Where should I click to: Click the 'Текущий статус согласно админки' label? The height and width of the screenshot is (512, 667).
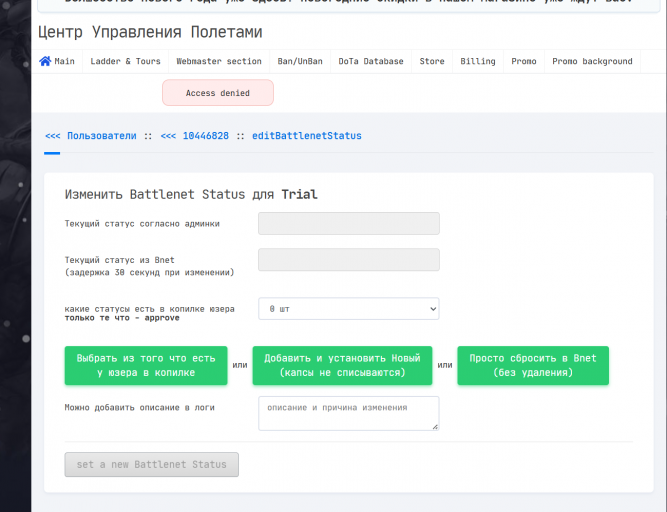pos(142,224)
